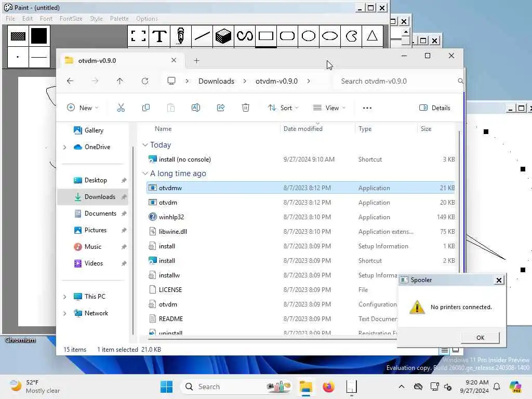Choose the line width box in Paint
This screenshot has width=532, height=399.
(x=39, y=57)
